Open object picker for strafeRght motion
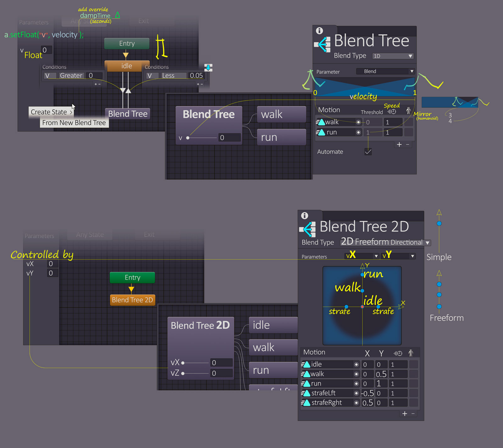Image resolution: width=503 pixels, height=448 pixels. (356, 403)
